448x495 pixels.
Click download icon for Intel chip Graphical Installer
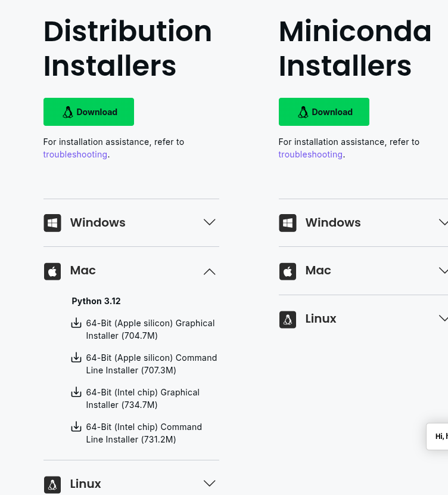(x=76, y=392)
